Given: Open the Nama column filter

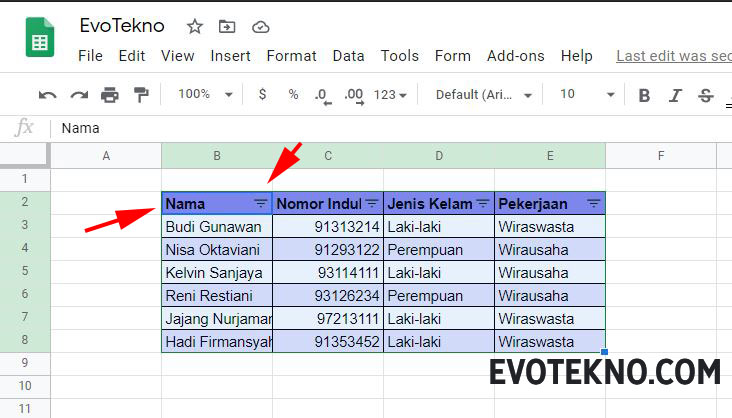Looking at the screenshot, I should [x=261, y=203].
